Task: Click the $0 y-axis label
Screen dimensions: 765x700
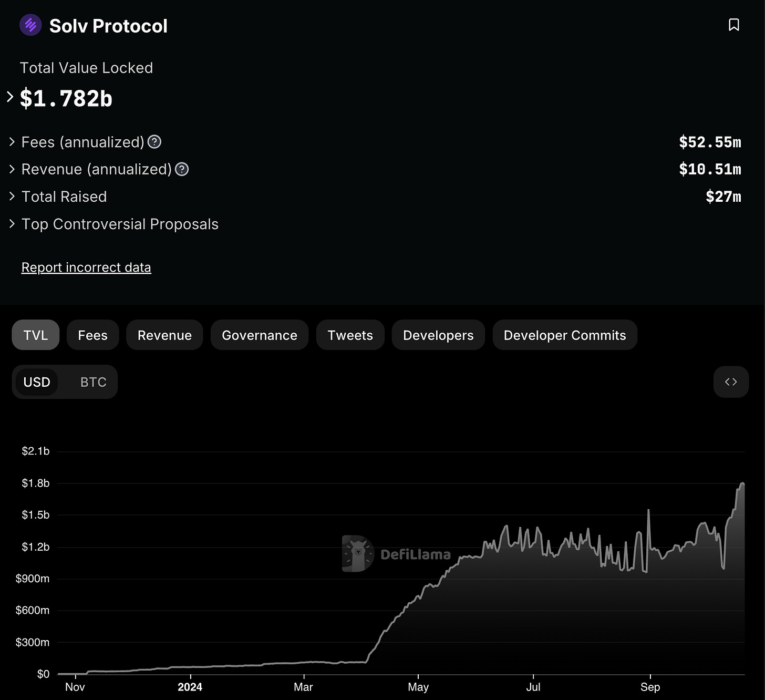Action: point(43,674)
